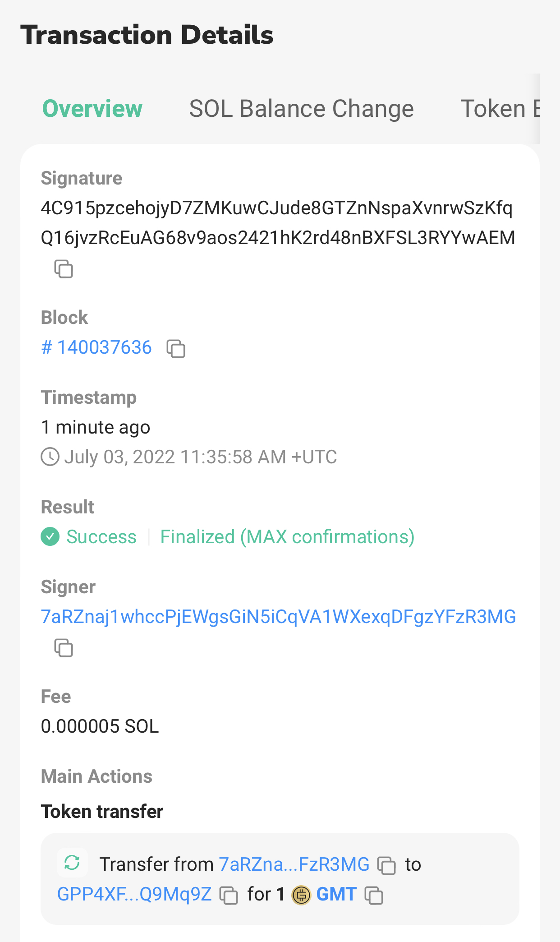Copy recipient address GPP4XF...Q9Mq9Z
The image size is (560, 942).
229,895
